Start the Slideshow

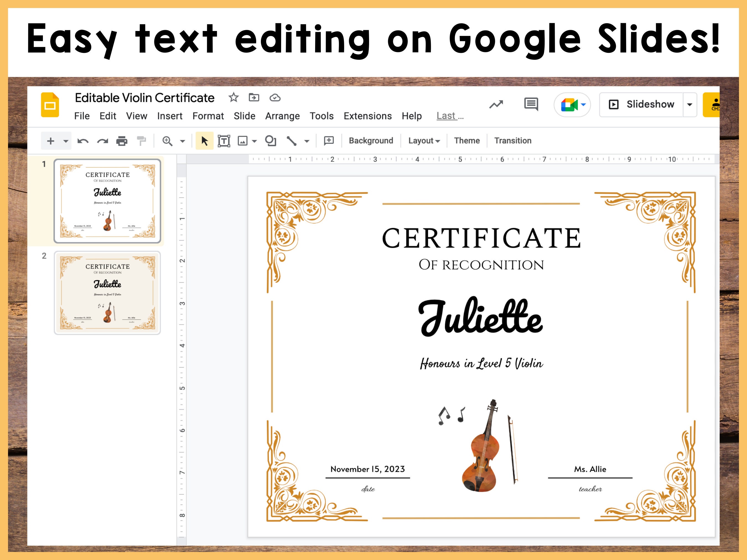pyautogui.click(x=647, y=104)
